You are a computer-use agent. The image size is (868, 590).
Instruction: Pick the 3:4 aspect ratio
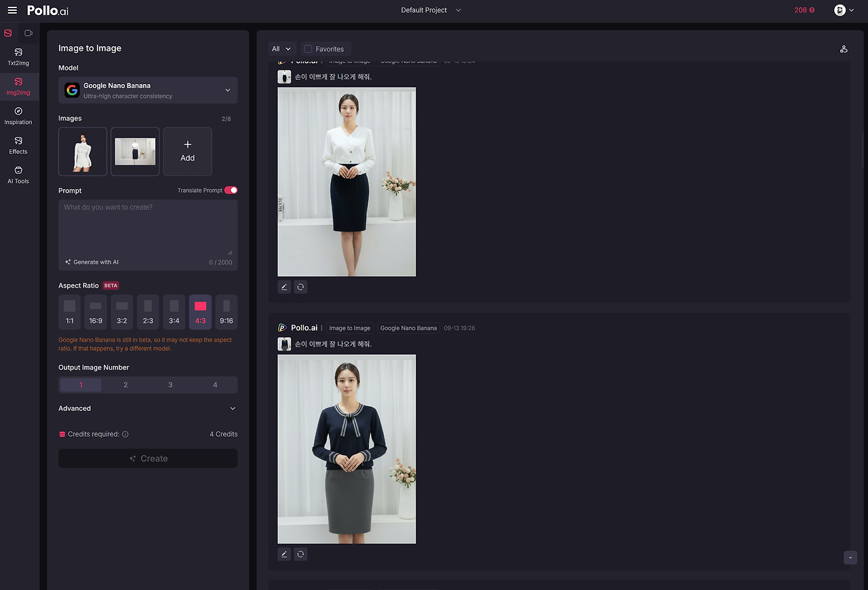174,313
